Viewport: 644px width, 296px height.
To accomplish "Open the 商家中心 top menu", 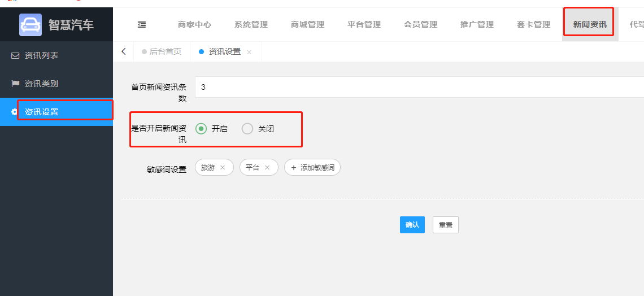I will (195, 25).
